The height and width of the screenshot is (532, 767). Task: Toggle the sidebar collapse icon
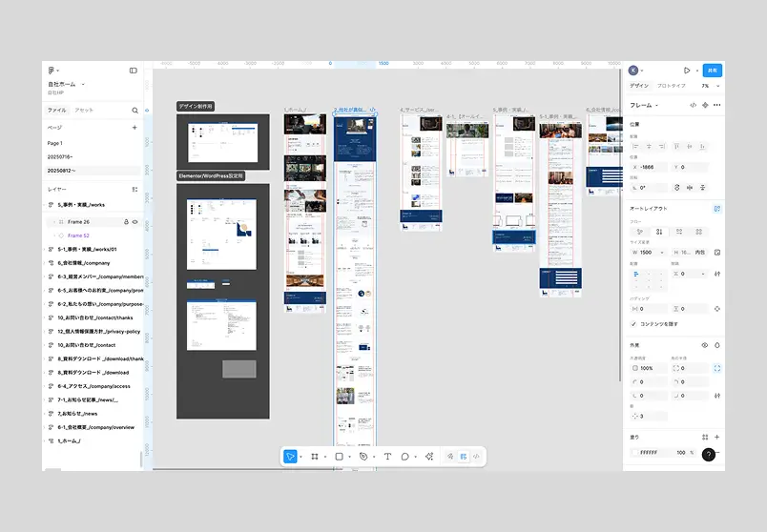click(x=133, y=71)
